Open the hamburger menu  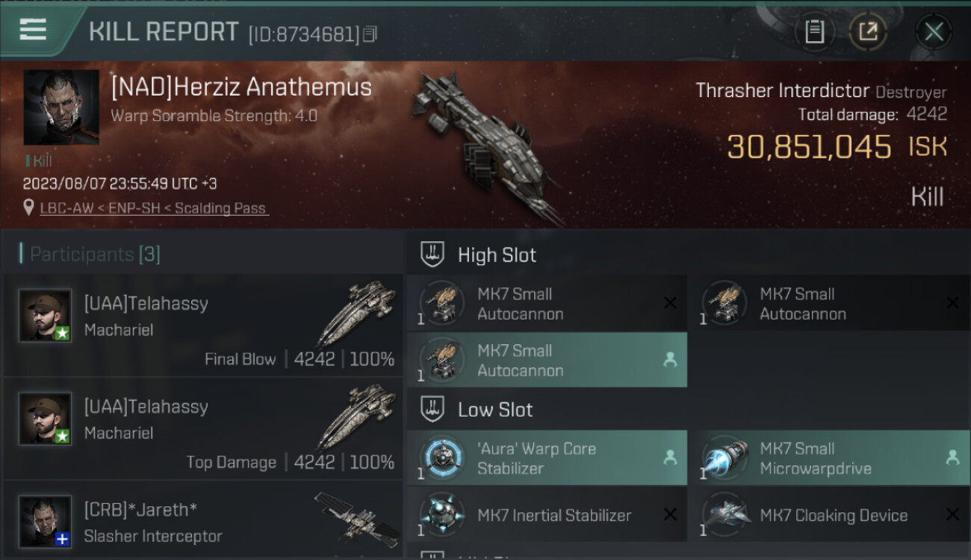click(x=33, y=31)
